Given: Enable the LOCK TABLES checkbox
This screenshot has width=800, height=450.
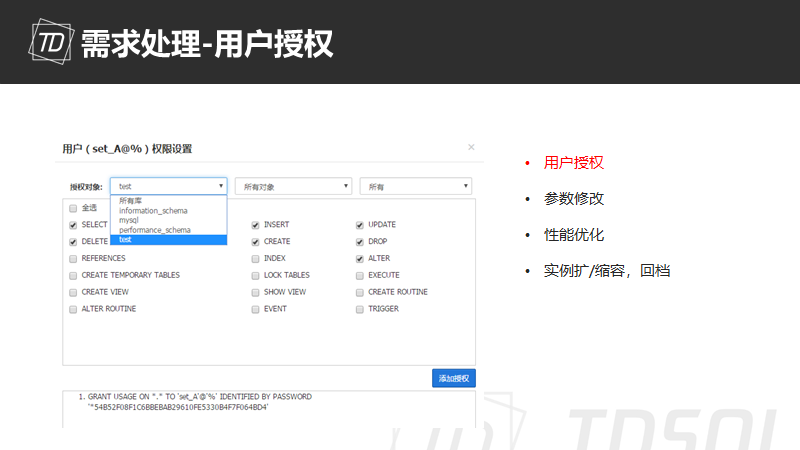Looking at the screenshot, I should pos(255,276).
